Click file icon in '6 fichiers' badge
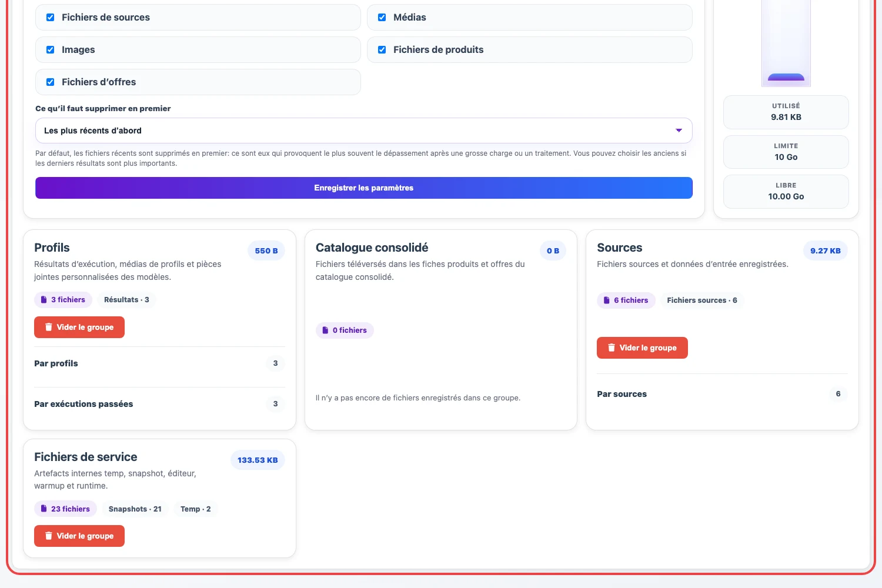Screen dimensions: 882x588 tap(607, 300)
